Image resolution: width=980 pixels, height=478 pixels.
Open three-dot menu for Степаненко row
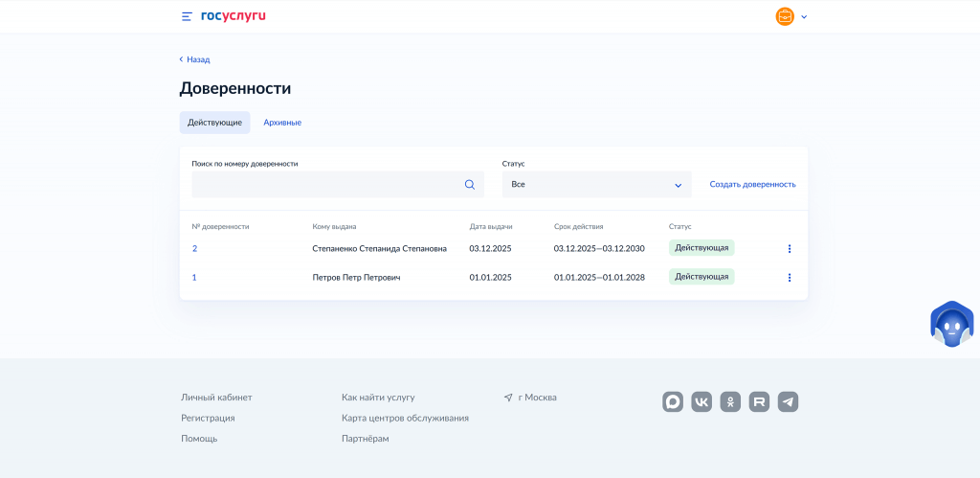[789, 248]
